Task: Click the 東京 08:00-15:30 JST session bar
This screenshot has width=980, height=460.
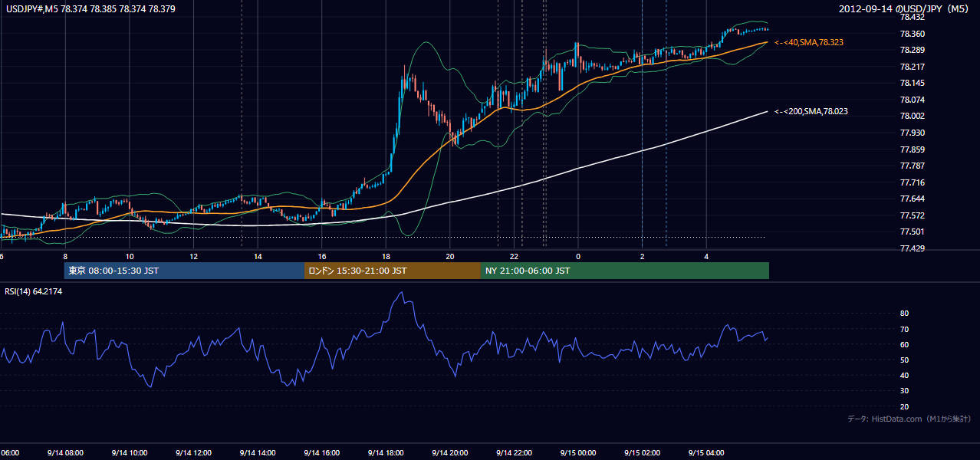Action: pyautogui.click(x=184, y=271)
